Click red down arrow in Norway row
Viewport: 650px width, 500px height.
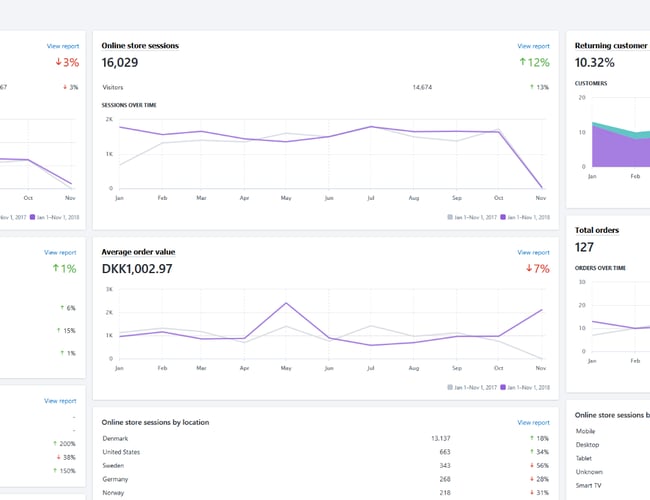pos(530,493)
